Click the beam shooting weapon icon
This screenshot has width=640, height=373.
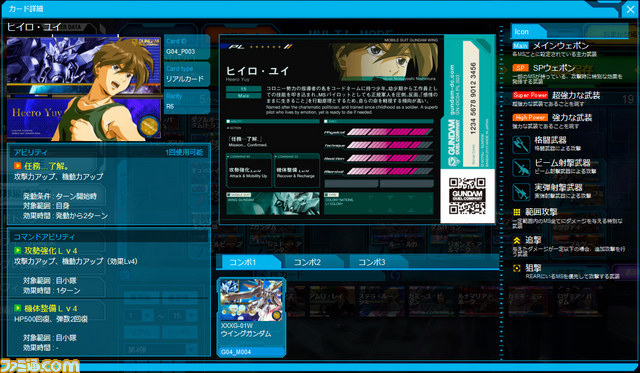(x=521, y=168)
